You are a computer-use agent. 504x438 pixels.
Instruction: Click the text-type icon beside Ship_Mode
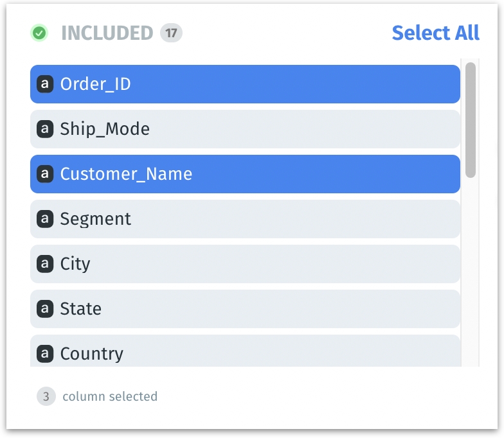tap(44, 129)
